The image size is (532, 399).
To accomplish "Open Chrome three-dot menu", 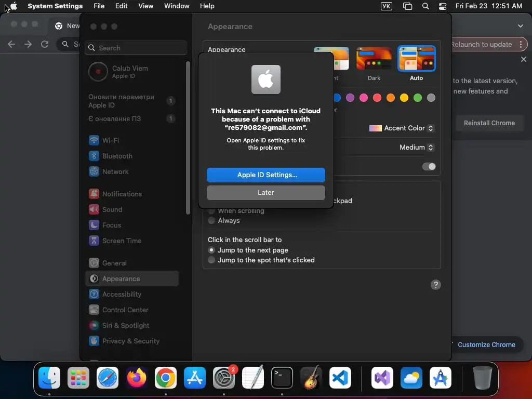I will pos(521,45).
